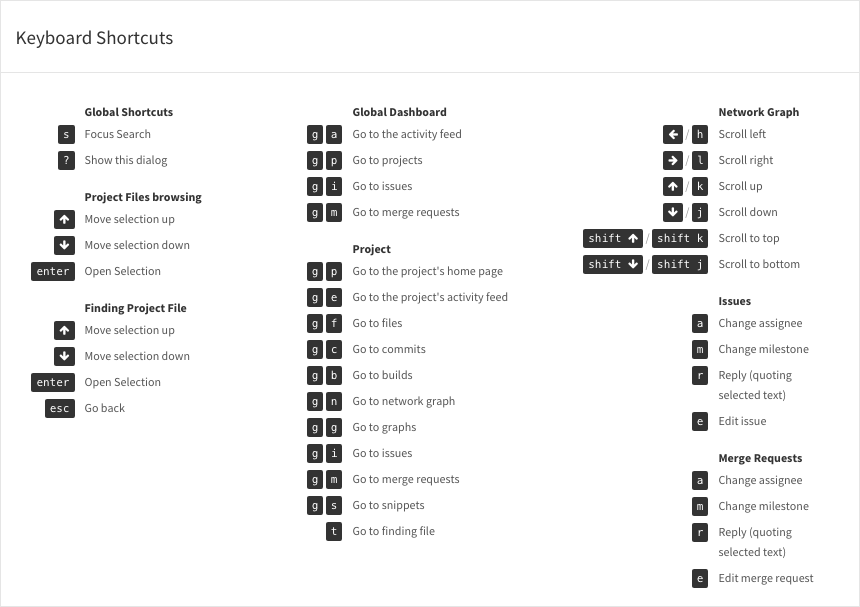Click the 'g a' activity feed key combo
This screenshot has width=860, height=607.
click(x=324, y=134)
